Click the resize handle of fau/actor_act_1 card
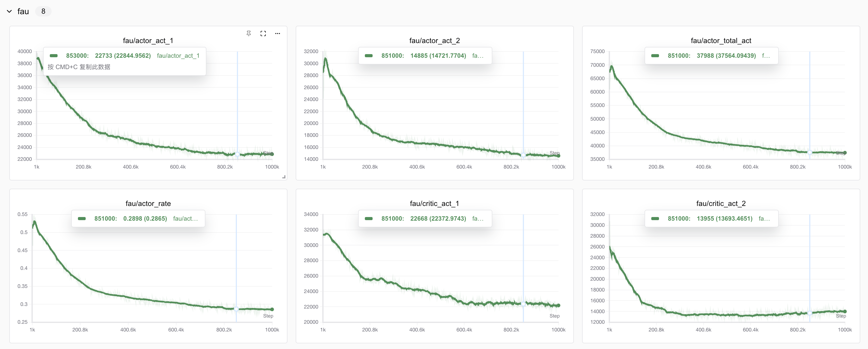 click(284, 177)
